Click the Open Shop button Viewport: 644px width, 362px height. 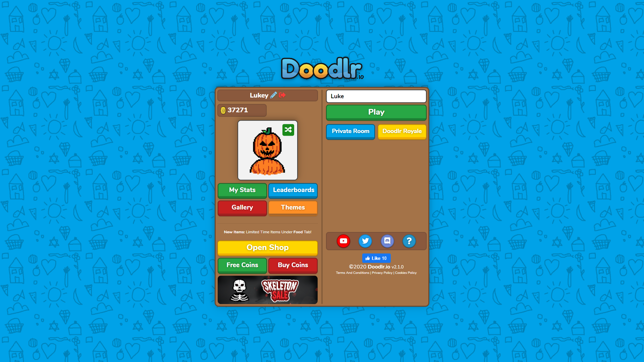(x=268, y=247)
